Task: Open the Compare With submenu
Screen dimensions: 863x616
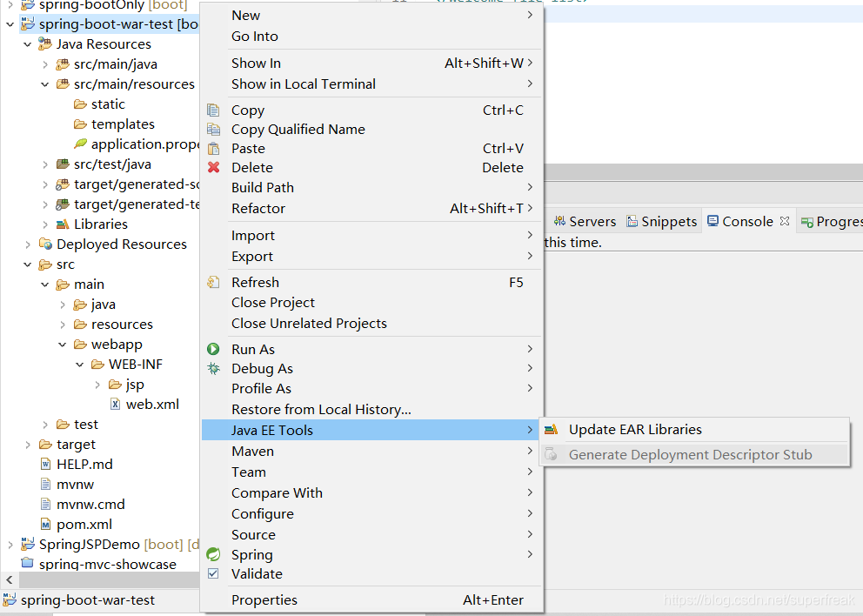Action: click(x=371, y=493)
